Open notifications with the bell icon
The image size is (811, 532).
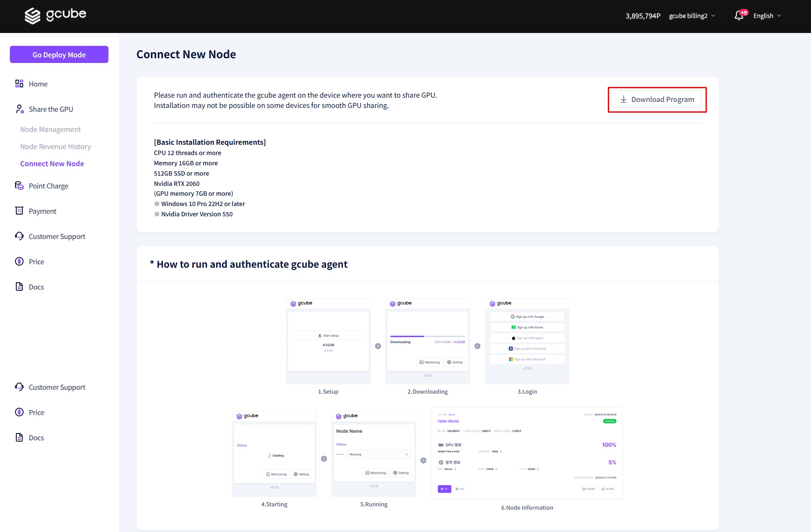pyautogui.click(x=739, y=15)
